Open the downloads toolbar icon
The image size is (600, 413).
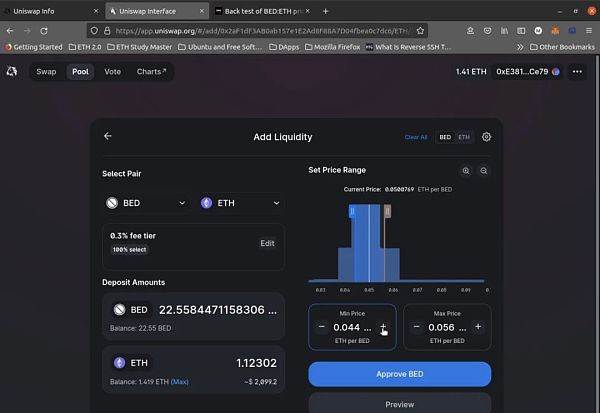point(471,31)
